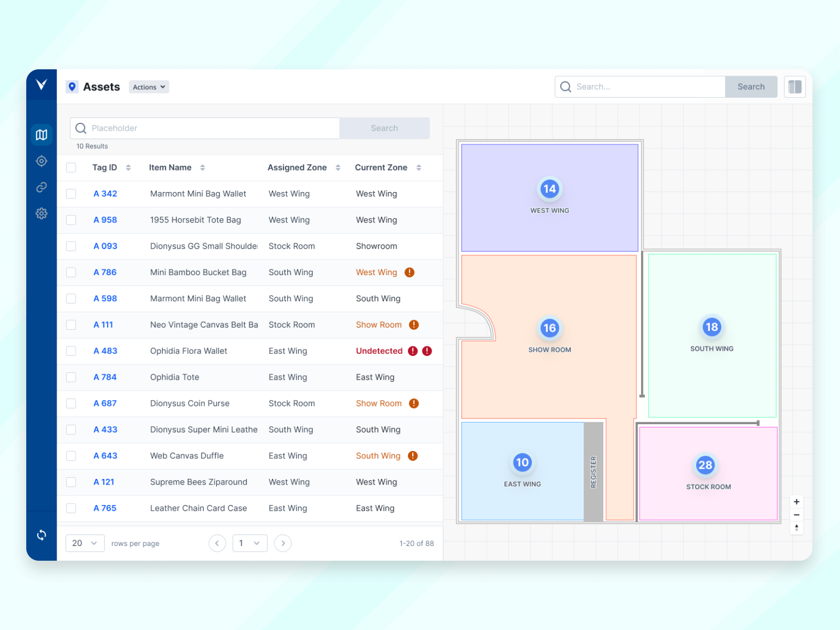Sort the table by Item Name
Image resolution: width=840 pixels, height=630 pixels.
[203, 167]
